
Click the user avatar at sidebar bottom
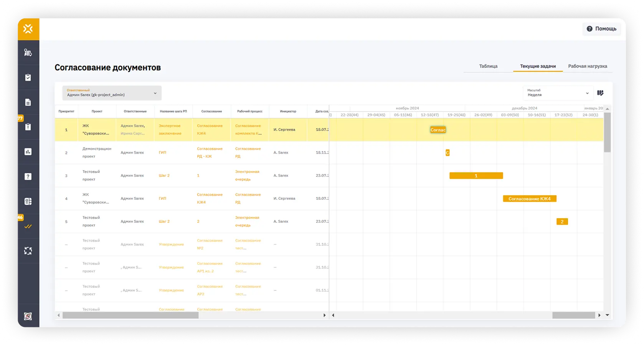tap(28, 316)
